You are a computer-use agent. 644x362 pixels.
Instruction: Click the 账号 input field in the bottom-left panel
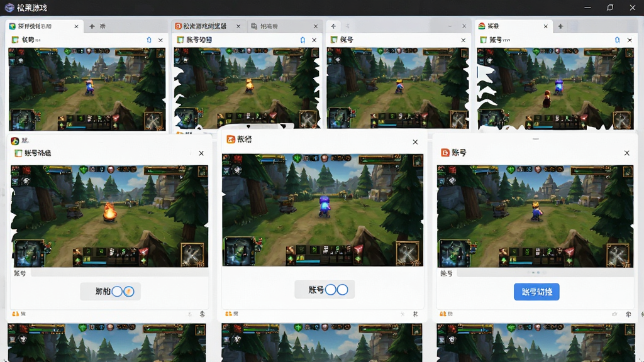tap(119, 273)
